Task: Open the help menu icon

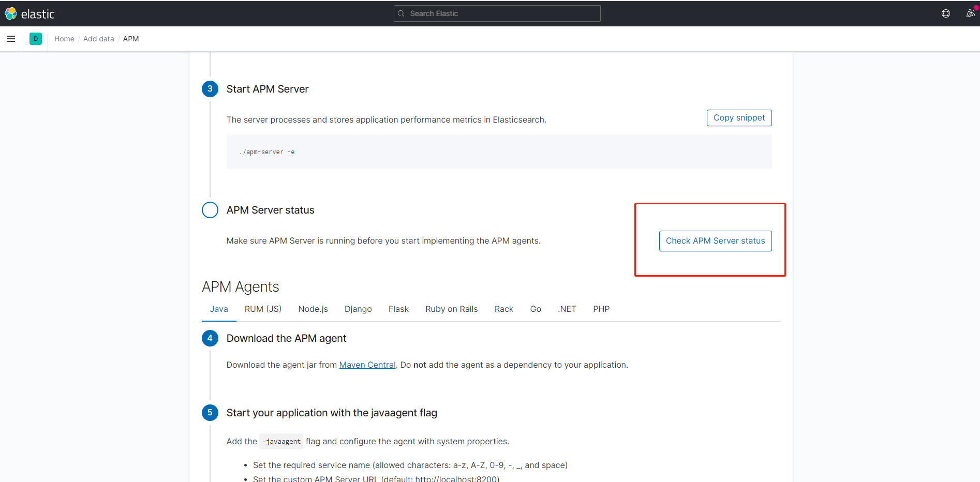Action: pyautogui.click(x=946, y=13)
